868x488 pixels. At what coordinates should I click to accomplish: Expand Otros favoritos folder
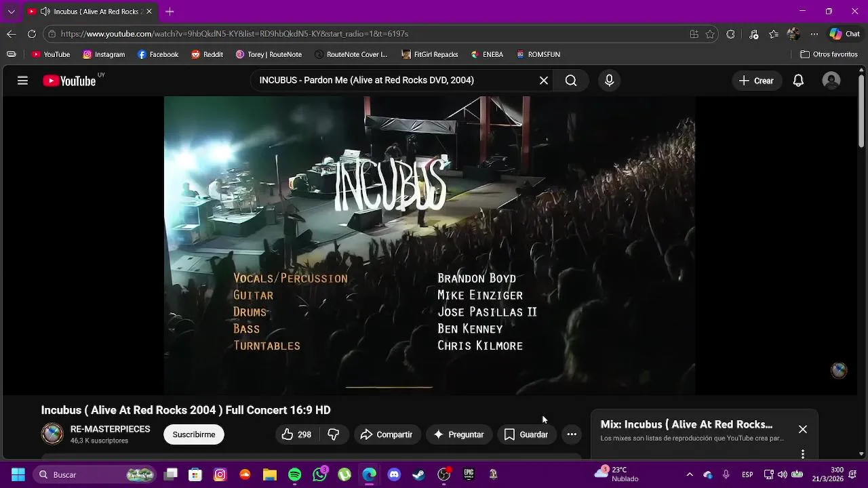pos(829,54)
